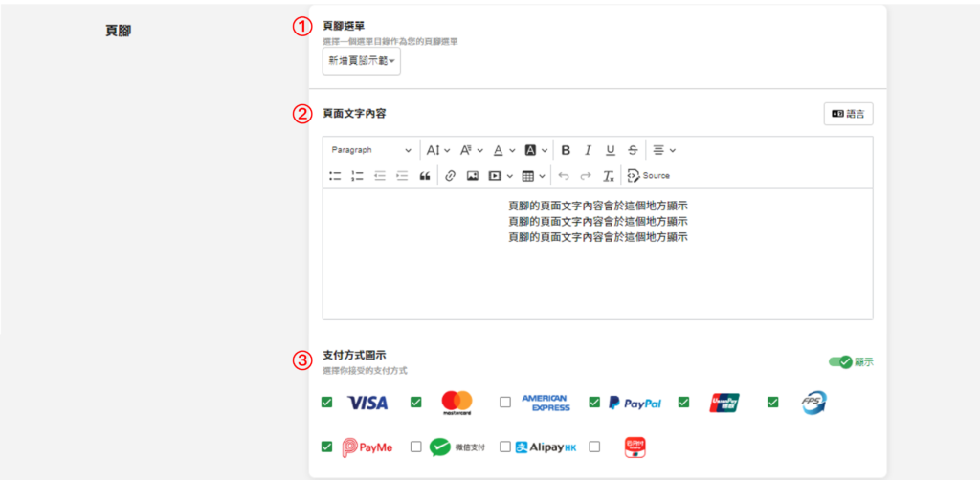The width and height of the screenshot is (980, 480).
Task: Turn off the 顯示 payment icons toggle
Action: click(839, 362)
